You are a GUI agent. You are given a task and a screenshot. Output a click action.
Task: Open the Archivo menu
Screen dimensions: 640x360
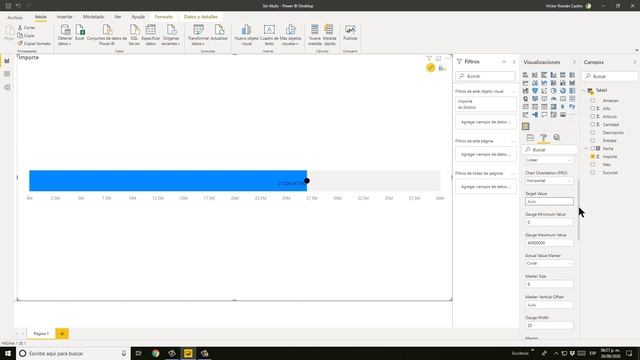[x=15, y=17]
